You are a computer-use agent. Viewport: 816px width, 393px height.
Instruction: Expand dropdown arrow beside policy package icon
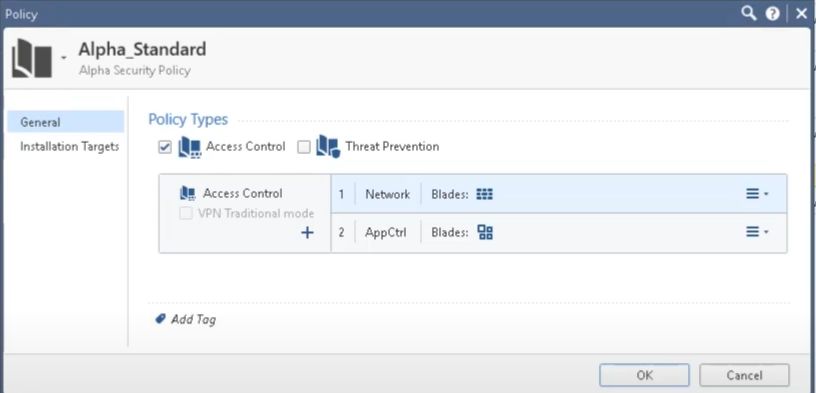tap(63, 57)
